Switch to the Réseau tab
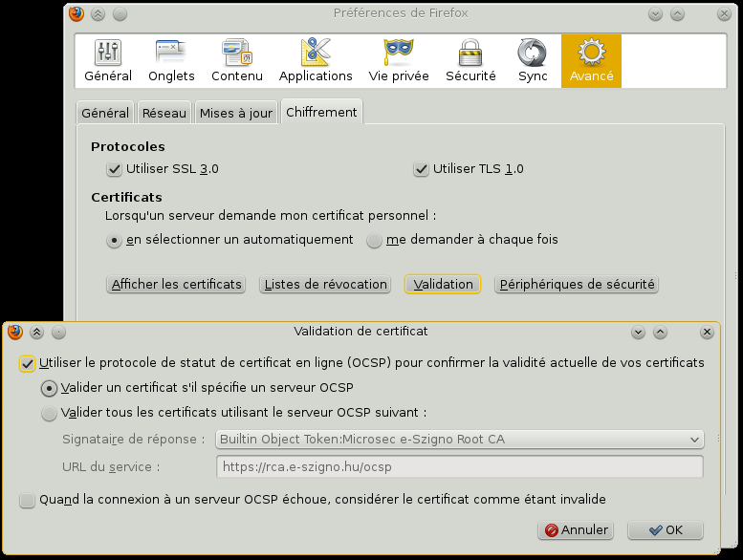Screen dimensions: 743x560 [164, 113]
